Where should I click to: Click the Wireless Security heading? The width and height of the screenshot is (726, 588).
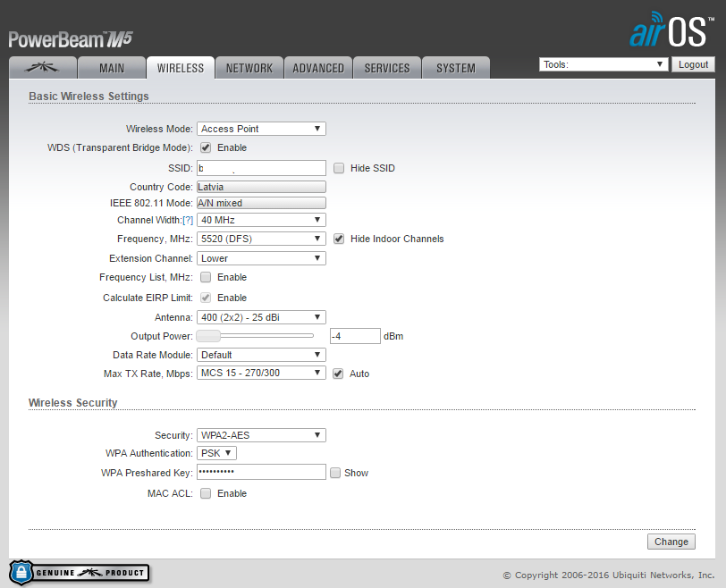(73, 402)
